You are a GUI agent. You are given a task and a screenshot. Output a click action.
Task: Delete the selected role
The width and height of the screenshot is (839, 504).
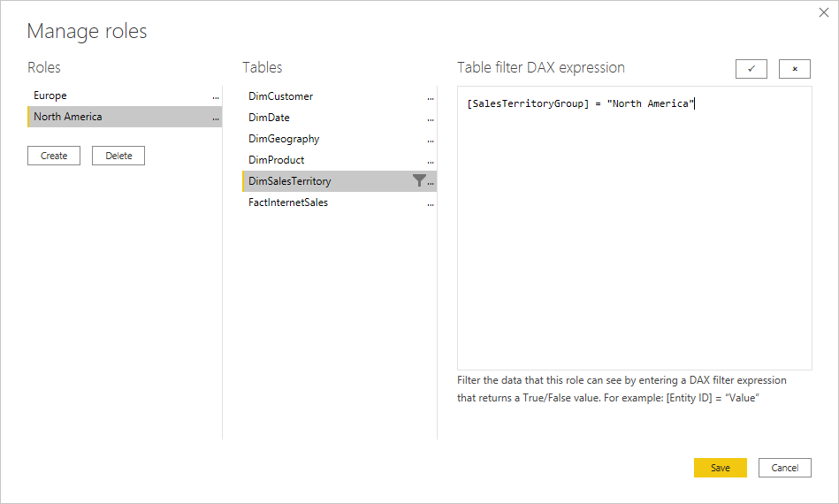(118, 156)
